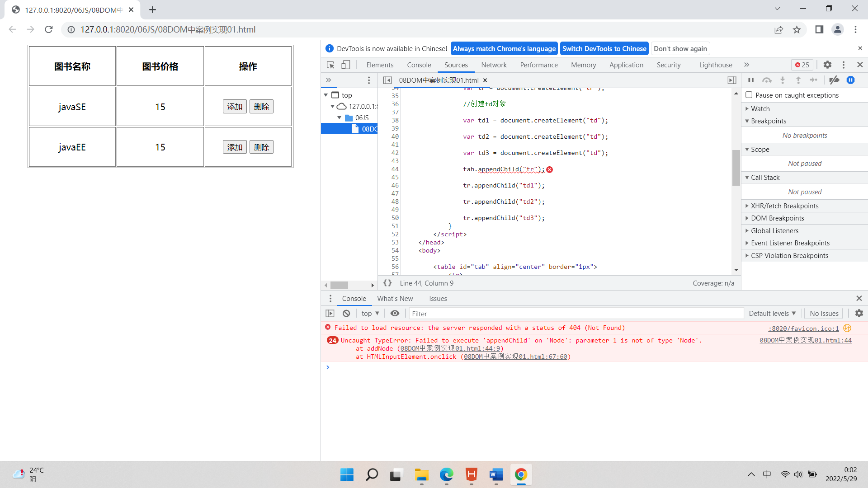Step out of current function
The height and width of the screenshot is (488, 868).
tap(798, 80)
